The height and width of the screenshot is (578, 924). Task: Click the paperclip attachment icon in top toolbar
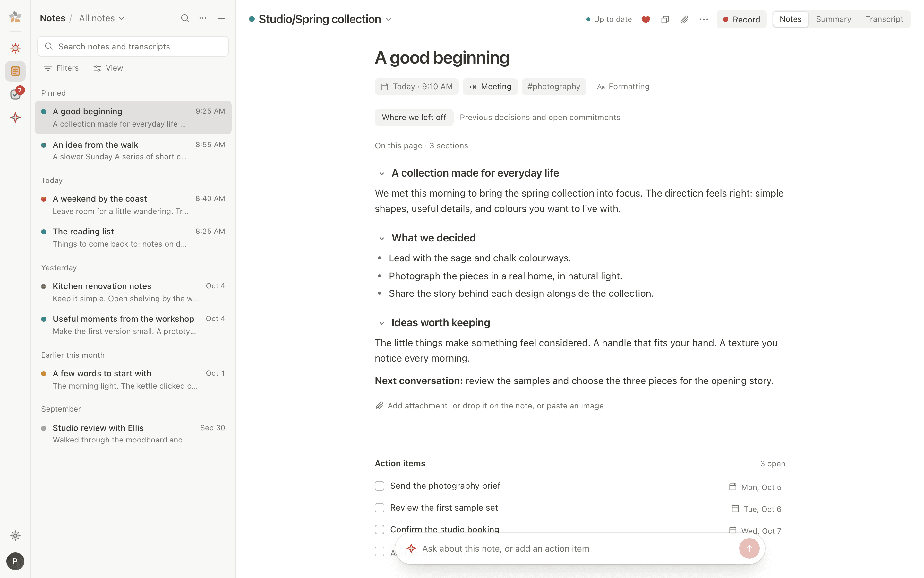[x=684, y=20]
